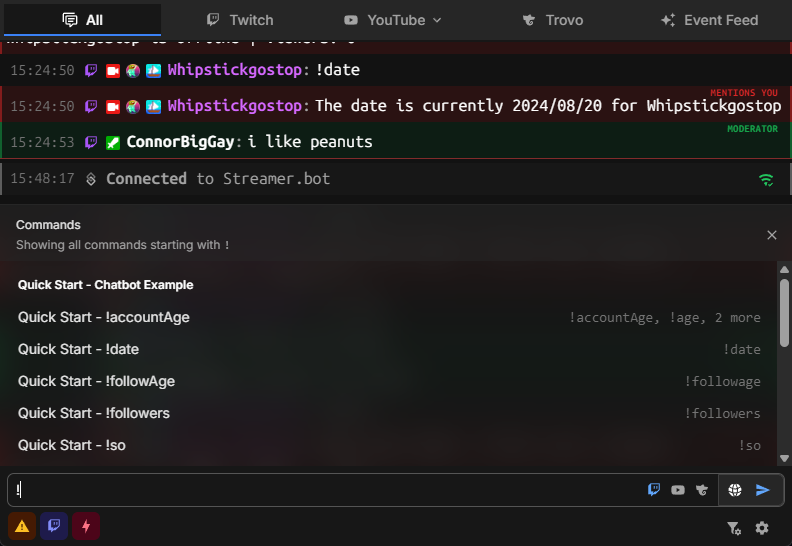Switch to the All chat tab

(82, 20)
